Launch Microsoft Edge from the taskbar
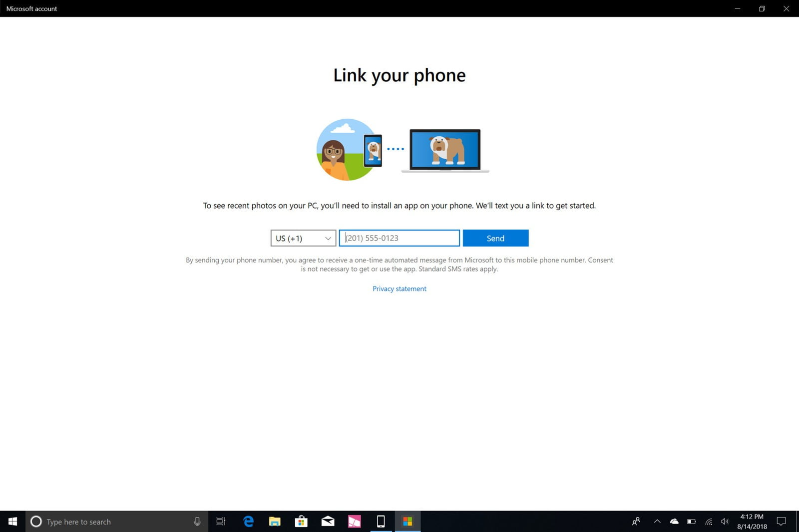Image resolution: width=799 pixels, height=532 pixels. 248,522
